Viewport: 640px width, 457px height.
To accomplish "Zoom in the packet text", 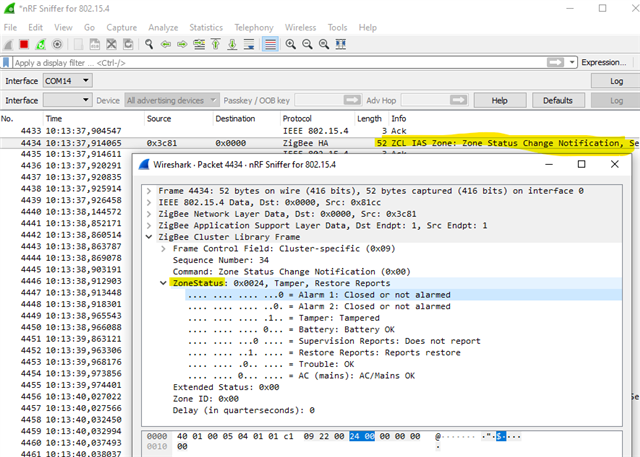I will [291, 44].
